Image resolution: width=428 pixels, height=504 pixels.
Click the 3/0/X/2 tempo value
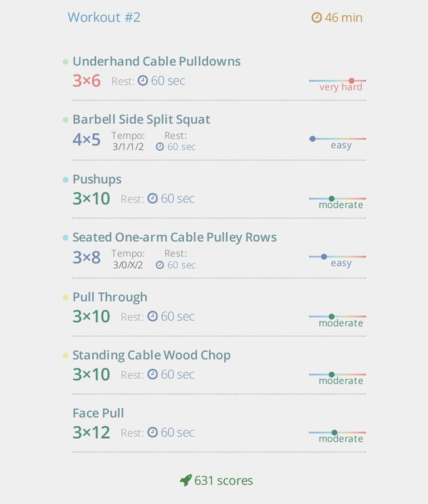coord(128,265)
